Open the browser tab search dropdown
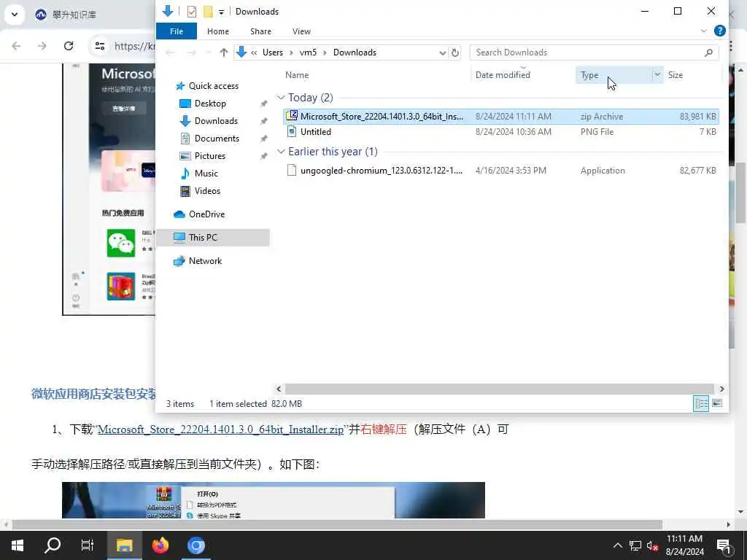This screenshot has width=747, height=560. click(15, 15)
